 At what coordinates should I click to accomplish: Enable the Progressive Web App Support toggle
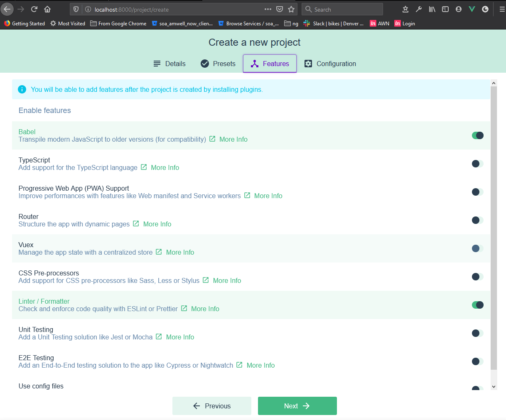[478, 192]
